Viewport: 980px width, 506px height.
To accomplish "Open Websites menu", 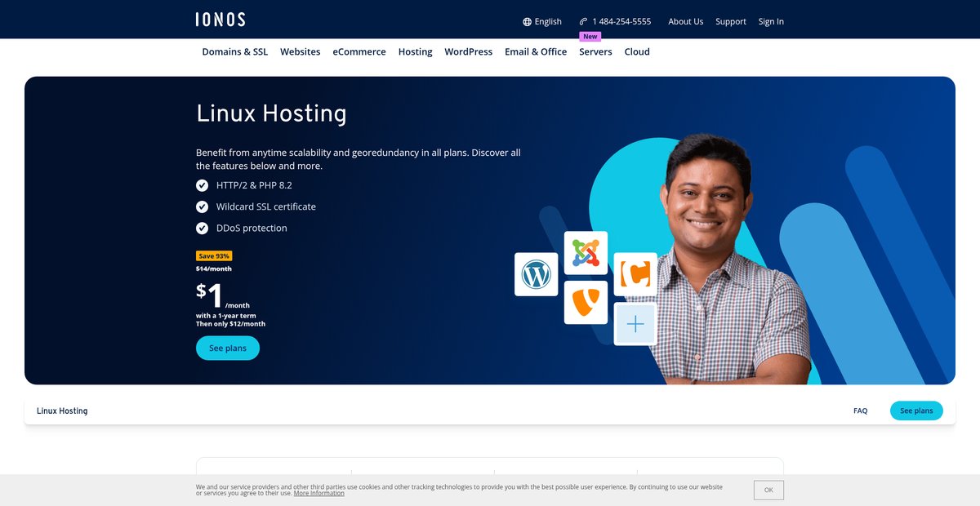I will tap(301, 51).
